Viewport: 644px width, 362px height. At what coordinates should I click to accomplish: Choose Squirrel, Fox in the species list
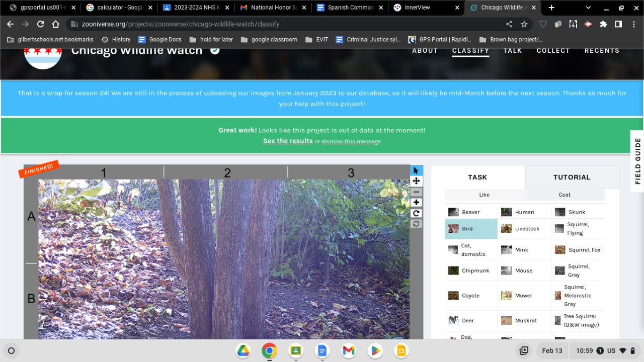pos(578,250)
